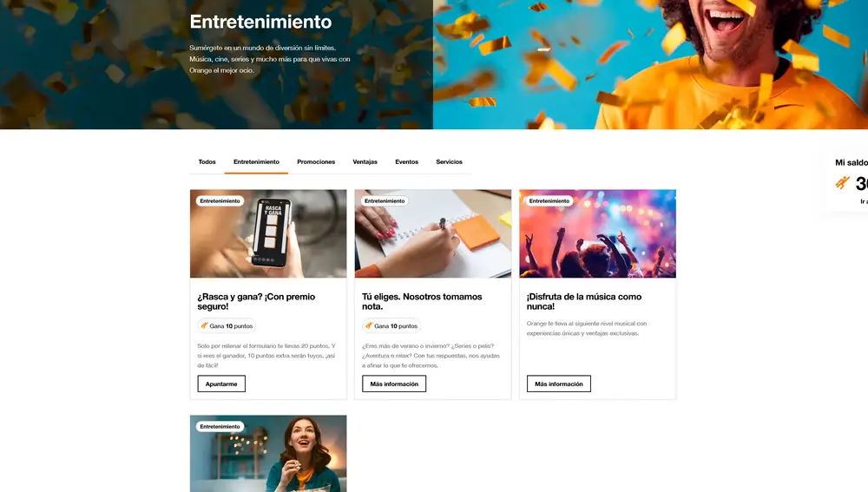Select the Entretenimiento tab

click(x=256, y=162)
